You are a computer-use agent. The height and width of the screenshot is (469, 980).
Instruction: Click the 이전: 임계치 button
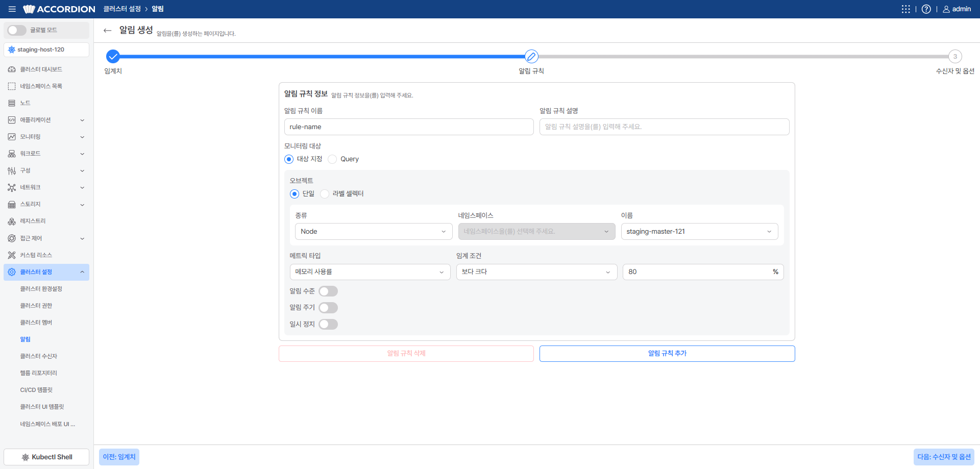click(x=119, y=457)
